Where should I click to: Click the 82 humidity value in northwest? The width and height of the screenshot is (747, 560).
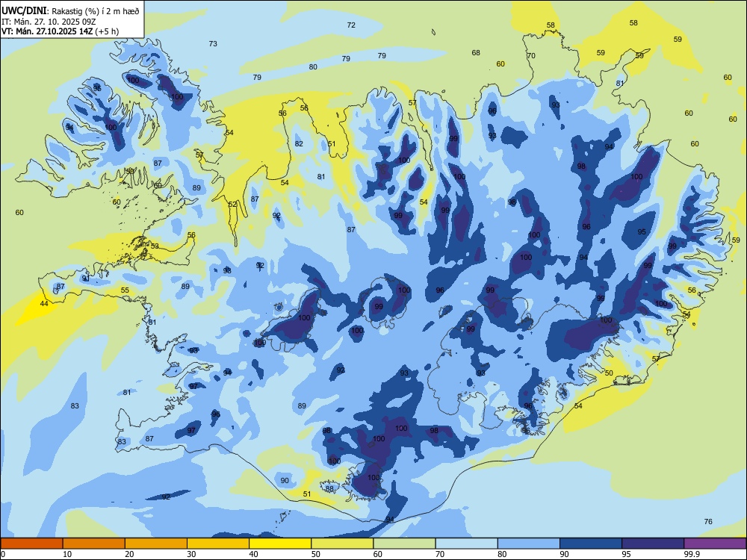[299, 144]
